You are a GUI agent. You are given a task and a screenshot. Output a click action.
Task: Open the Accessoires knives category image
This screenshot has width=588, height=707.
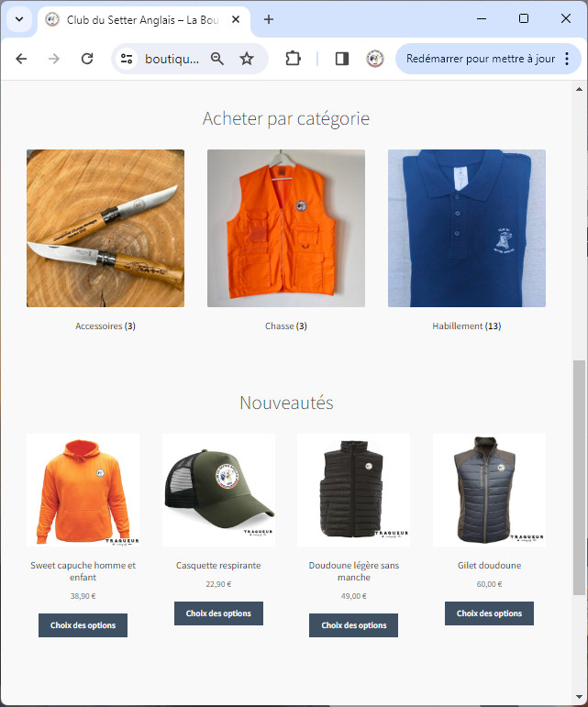point(105,228)
